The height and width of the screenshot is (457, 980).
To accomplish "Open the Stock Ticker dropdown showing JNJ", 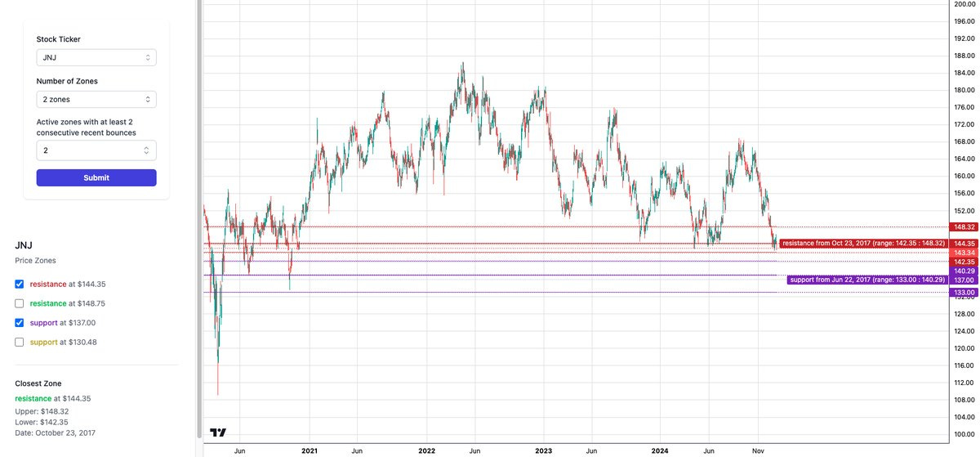I will pyautogui.click(x=96, y=58).
